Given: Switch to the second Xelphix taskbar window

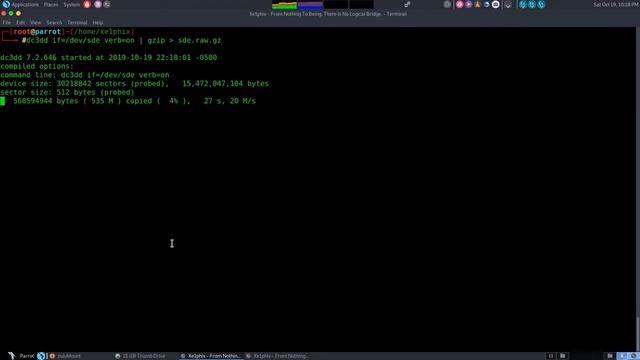Looking at the screenshot, I should pyautogui.click(x=277, y=356).
